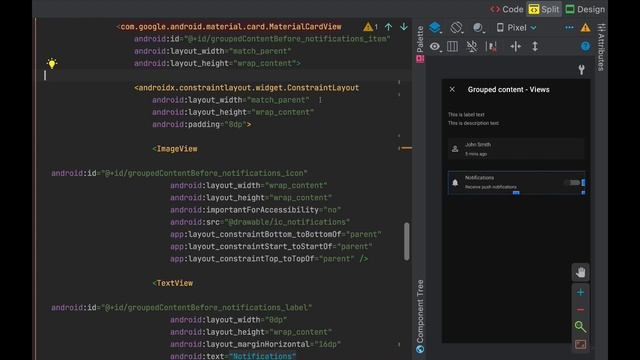The height and width of the screenshot is (360, 640).
Task: Enable the pan hand tool
Action: click(x=580, y=272)
